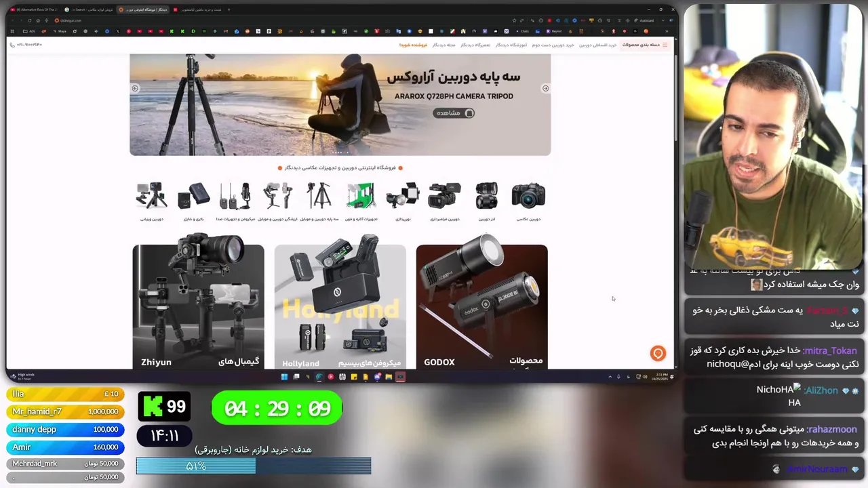Click donor Mehrdad_mrk 50,000 row
Screen dimensions: 868x488
(65, 464)
